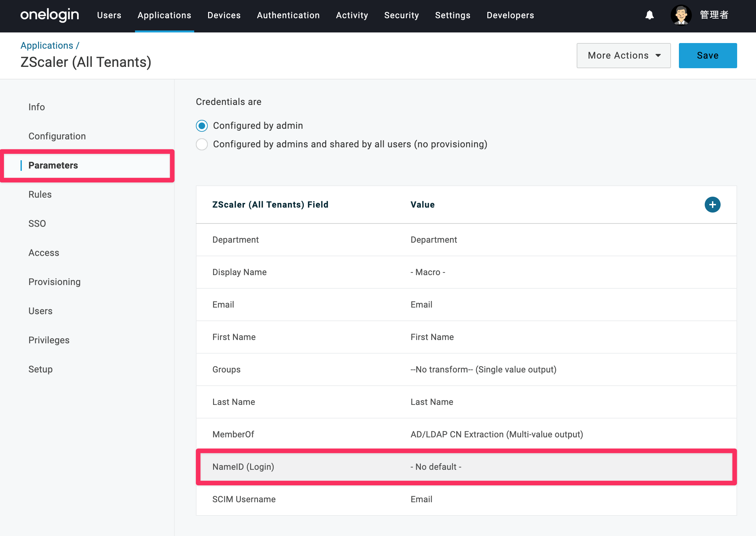Switch to the Setup tab
Image resolution: width=756 pixels, height=536 pixels.
click(x=40, y=369)
